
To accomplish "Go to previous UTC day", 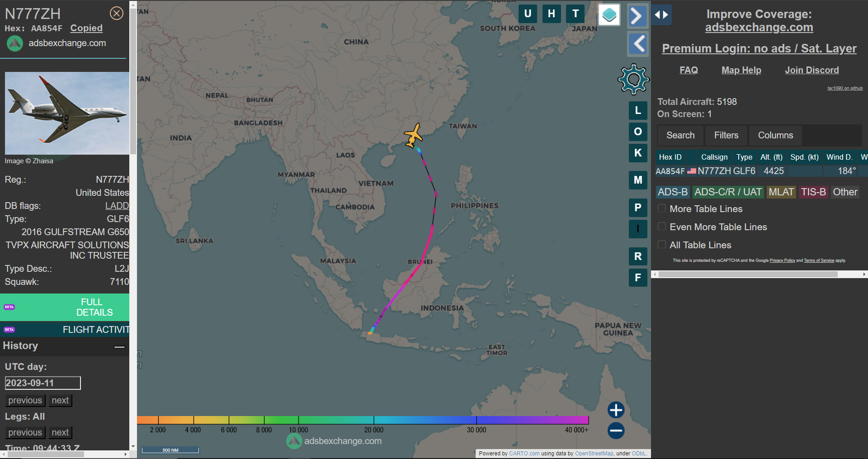I will pyautogui.click(x=25, y=400).
